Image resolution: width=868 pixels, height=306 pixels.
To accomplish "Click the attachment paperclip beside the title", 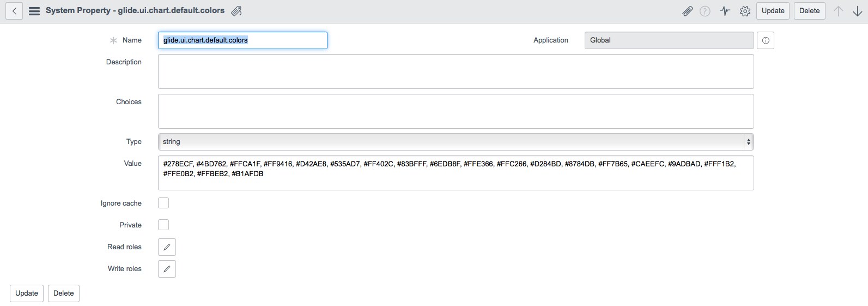I will pyautogui.click(x=236, y=11).
